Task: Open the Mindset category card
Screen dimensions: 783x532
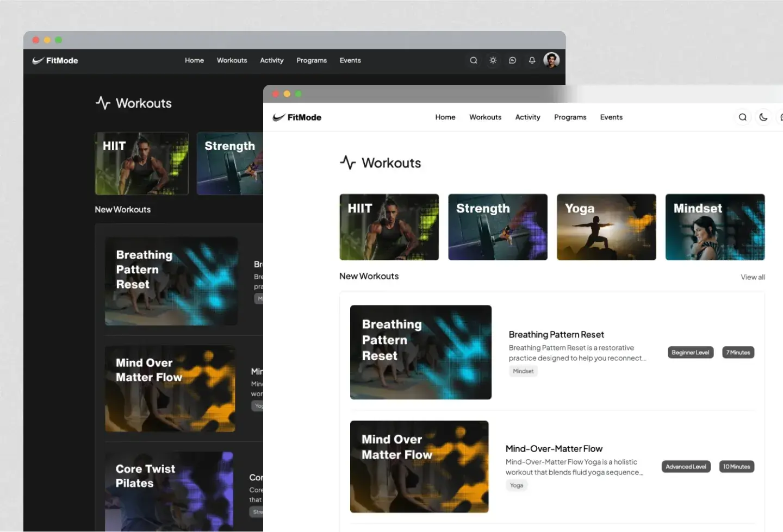Action: 716,227
